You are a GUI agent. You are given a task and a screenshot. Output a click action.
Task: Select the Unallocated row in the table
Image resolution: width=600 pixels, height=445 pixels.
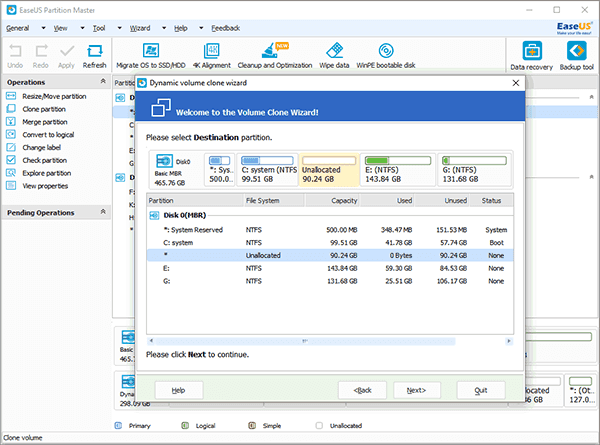[x=330, y=255]
